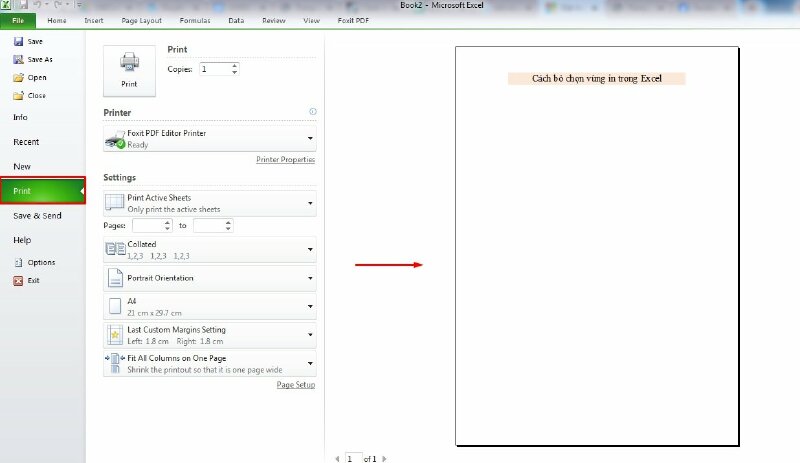Open the A4 paper size dropdown
The width and height of the screenshot is (800, 463).
210,306
